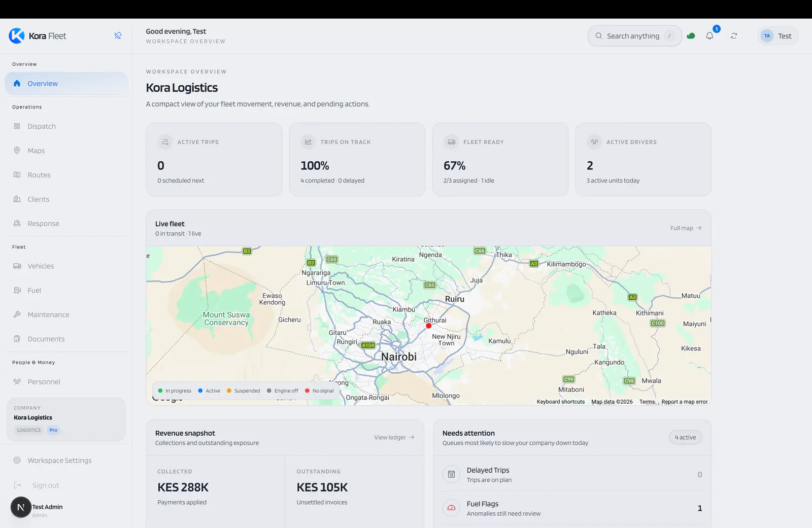Click the Active Trips card icon
The image size is (812, 528).
point(165,142)
